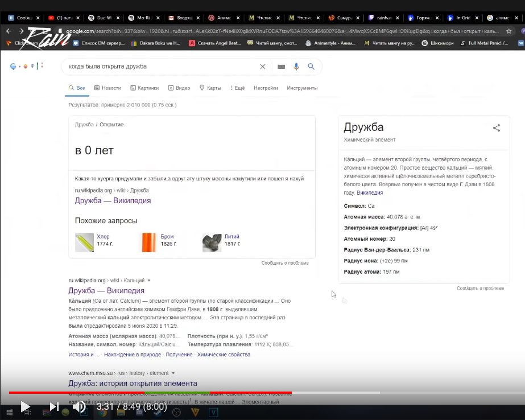Open the История и... sitelink
Screen dimensions: 525x420
click(x=84, y=355)
